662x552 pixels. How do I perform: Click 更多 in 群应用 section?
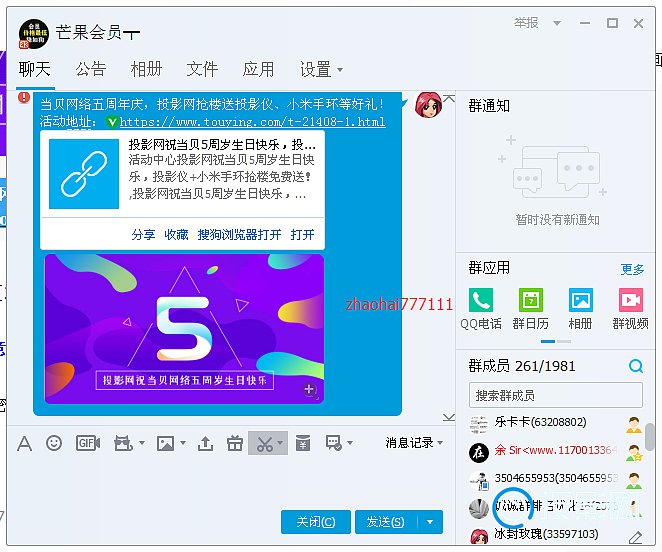tap(632, 269)
